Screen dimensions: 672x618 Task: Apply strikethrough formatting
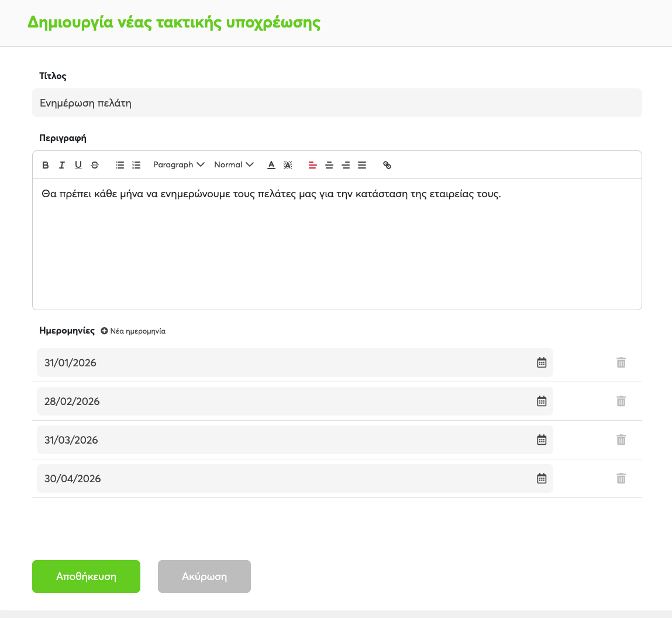[x=95, y=165]
